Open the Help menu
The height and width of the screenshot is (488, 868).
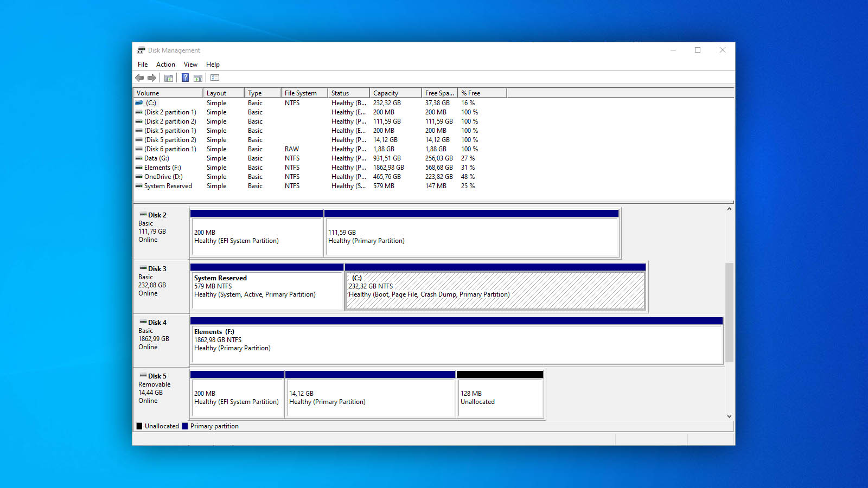pyautogui.click(x=213, y=65)
